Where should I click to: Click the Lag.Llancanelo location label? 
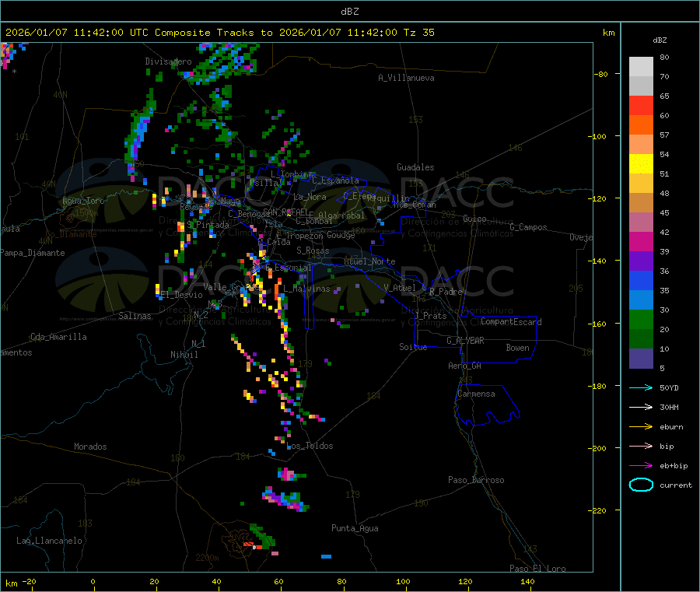pyautogui.click(x=50, y=541)
